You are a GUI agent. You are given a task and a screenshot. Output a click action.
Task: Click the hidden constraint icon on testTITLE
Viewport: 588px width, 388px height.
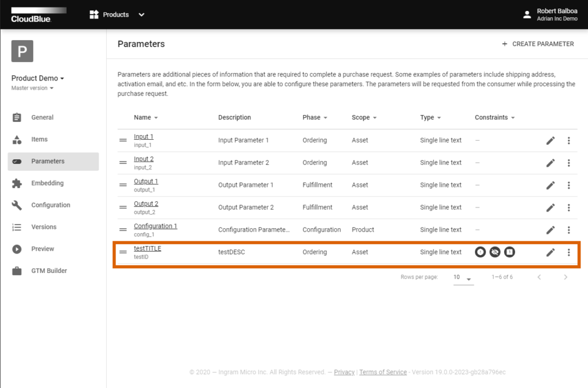pyautogui.click(x=494, y=252)
